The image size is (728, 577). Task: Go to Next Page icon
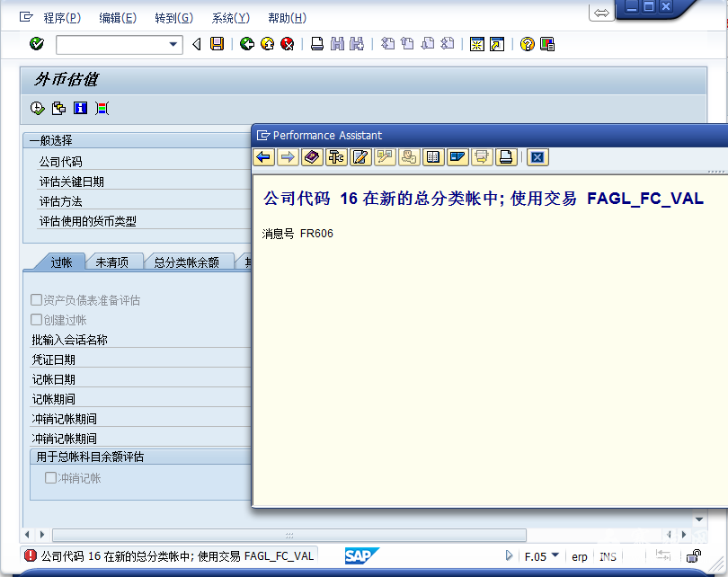(427, 44)
